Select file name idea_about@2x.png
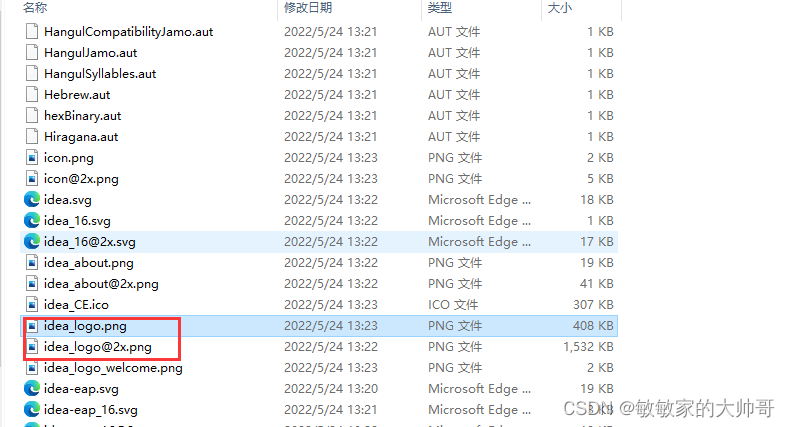The width and height of the screenshot is (790, 427). click(101, 284)
